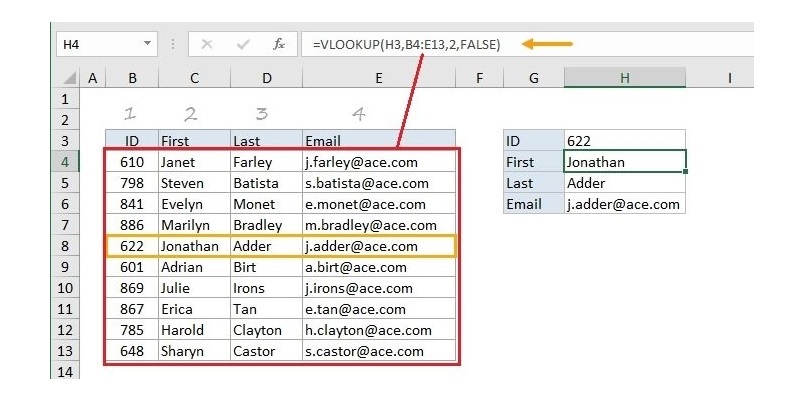Click the fill handle of cell H4
Viewport: 800px width, 405px height.
coord(685,171)
